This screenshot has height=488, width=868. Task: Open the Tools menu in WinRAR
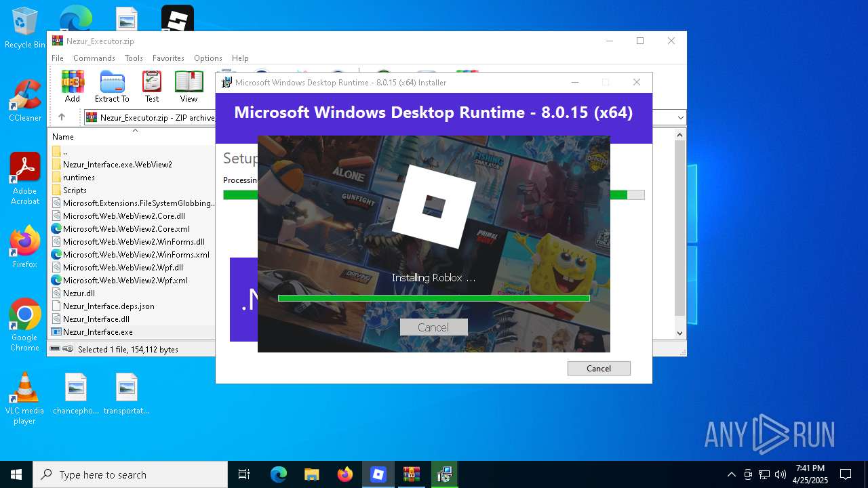pyautogui.click(x=134, y=58)
